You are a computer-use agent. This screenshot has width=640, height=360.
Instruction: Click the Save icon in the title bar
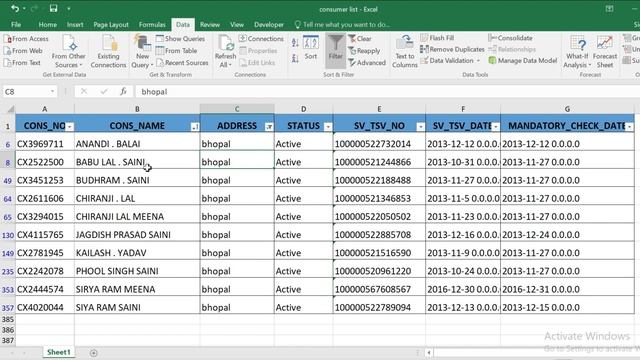pos(53,8)
